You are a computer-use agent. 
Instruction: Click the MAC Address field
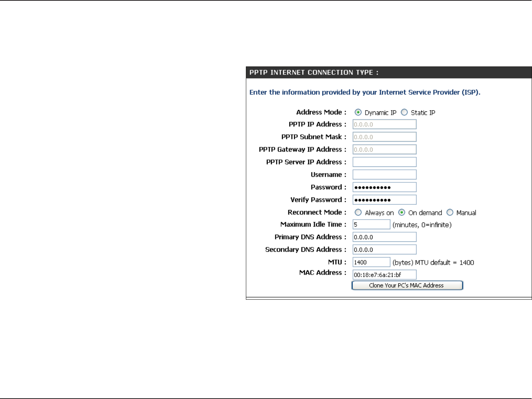[x=384, y=275]
